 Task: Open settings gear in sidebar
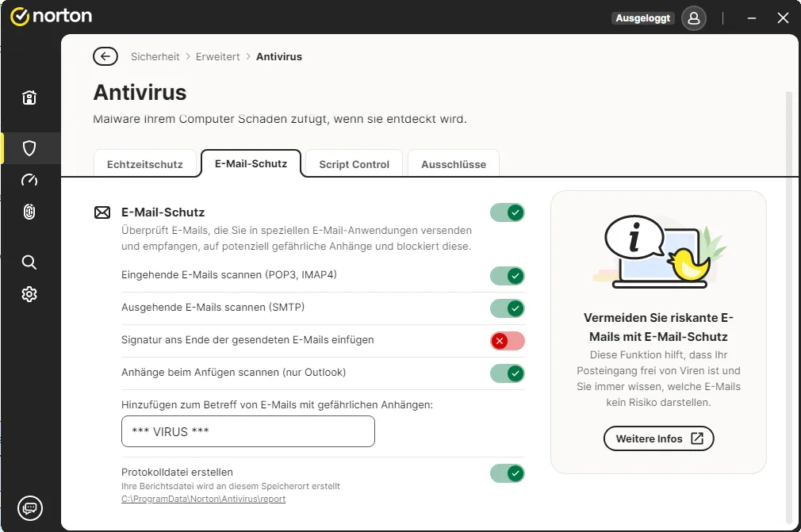pyautogui.click(x=29, y=294)
